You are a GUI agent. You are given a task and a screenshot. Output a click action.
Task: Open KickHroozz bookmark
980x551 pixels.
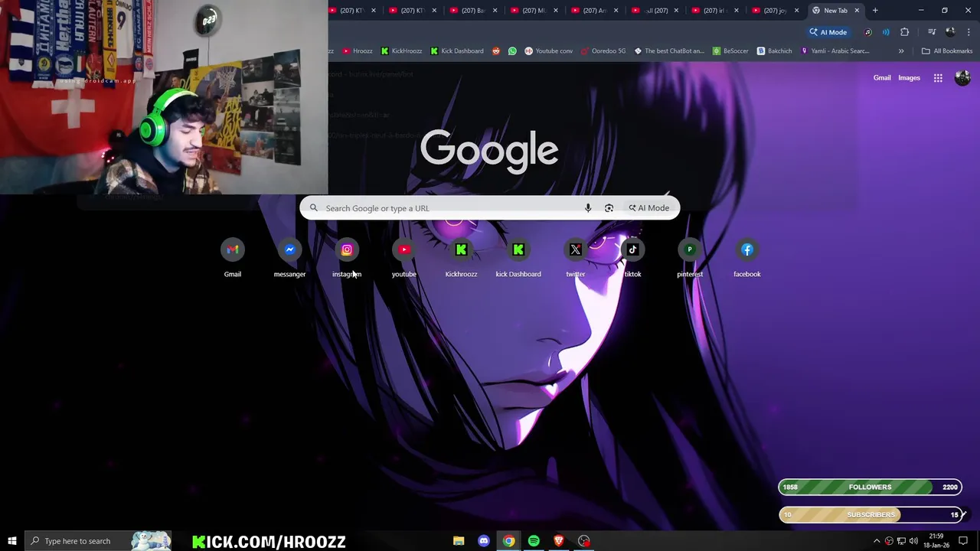(x=401, y=51)
